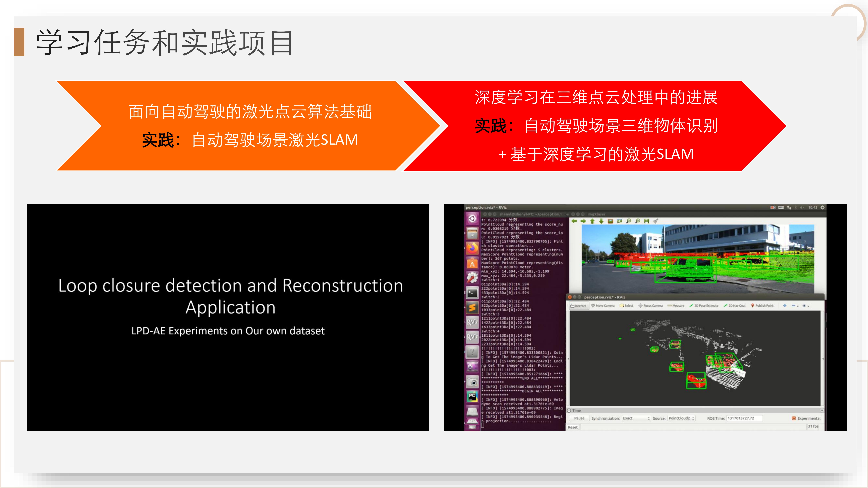
Task: Launch Firefox from the Ubuntu launcher
Action: coord(472,248)
